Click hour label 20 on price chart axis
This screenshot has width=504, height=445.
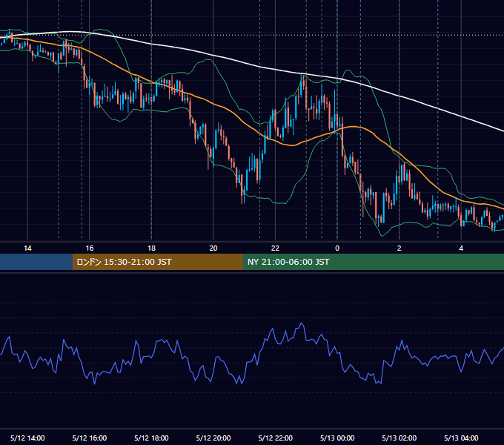tap(213, 248)
